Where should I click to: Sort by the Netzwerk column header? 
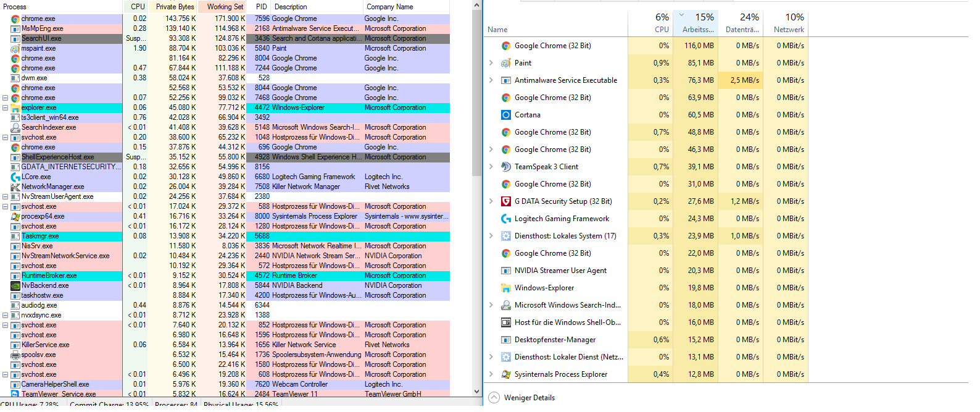coord(784,23)
